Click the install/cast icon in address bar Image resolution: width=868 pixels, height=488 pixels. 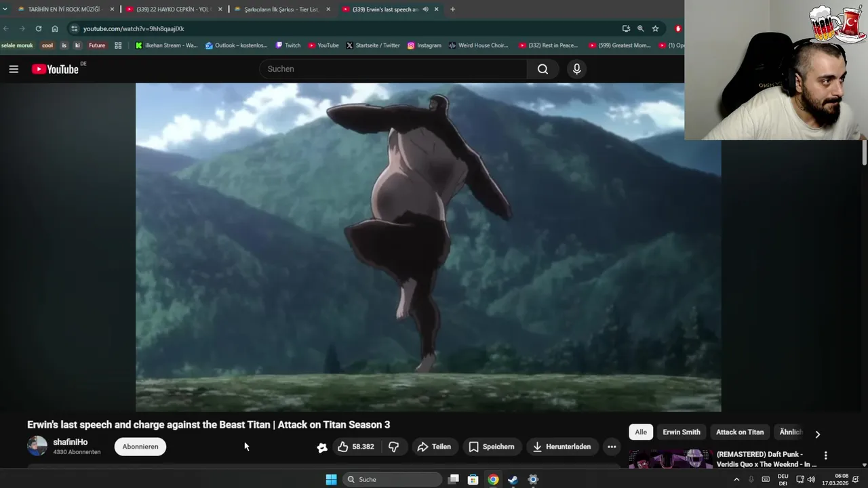point(626,28)
